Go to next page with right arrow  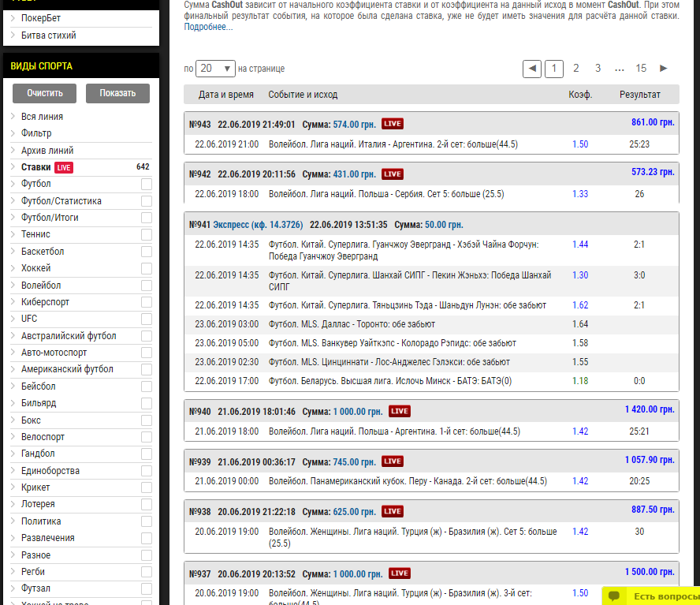click(663, 69)
